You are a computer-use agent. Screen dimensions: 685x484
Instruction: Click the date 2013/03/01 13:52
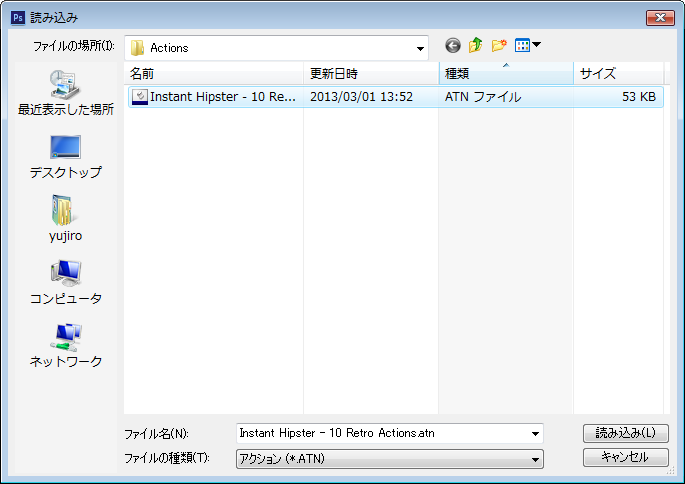click(361, 97)
